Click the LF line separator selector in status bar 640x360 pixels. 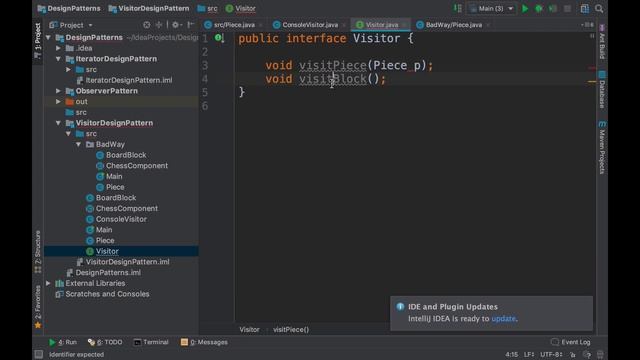coord(529,355)
